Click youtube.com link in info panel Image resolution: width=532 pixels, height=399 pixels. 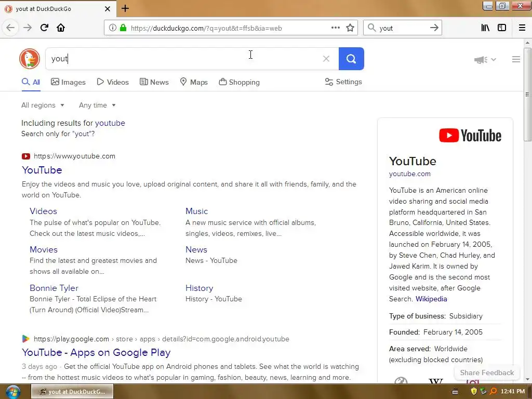tap(410, 174)
